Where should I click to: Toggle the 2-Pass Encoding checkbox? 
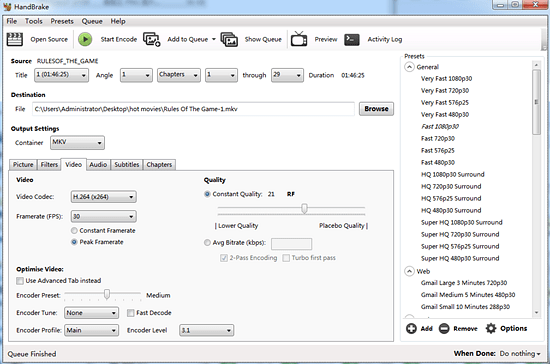224,258
